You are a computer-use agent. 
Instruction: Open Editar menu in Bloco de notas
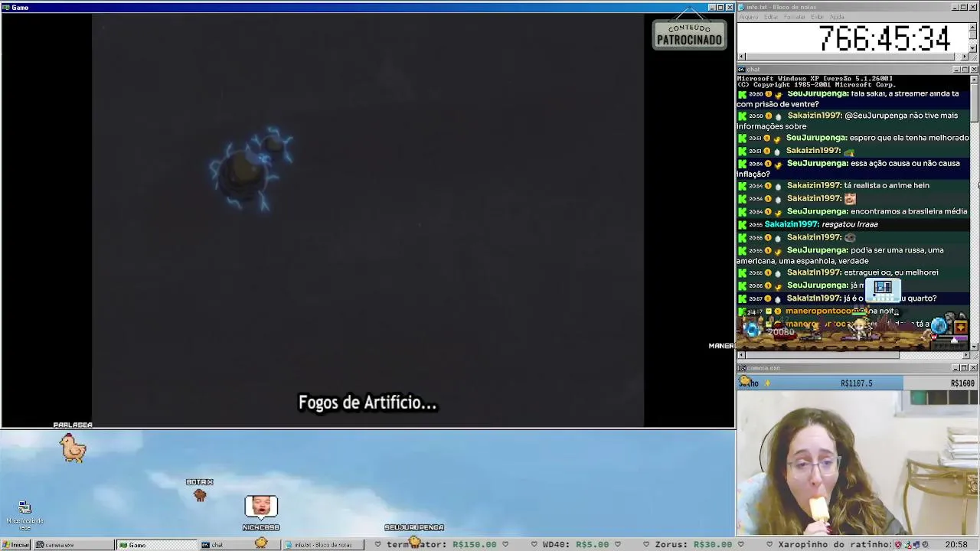coord(771,17)
